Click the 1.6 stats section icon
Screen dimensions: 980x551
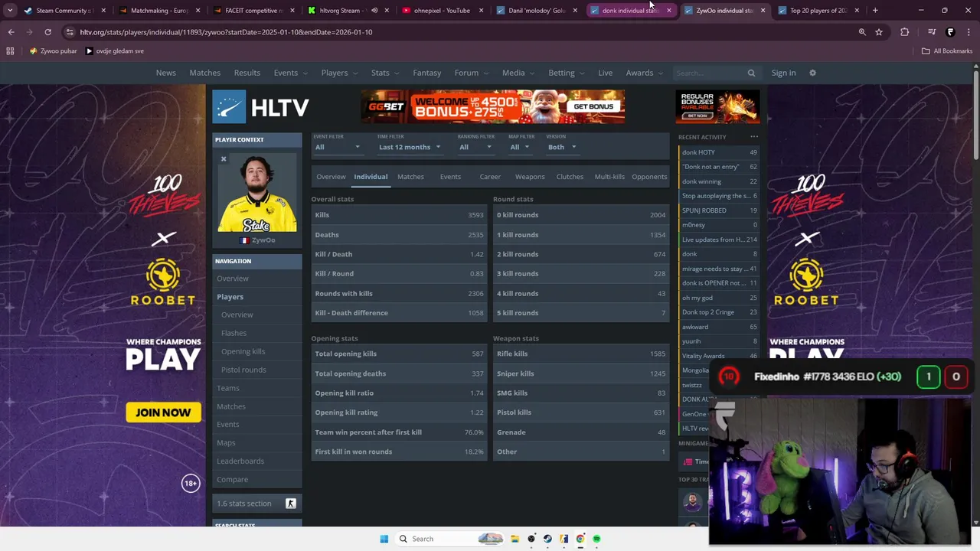tap(291, 504)
